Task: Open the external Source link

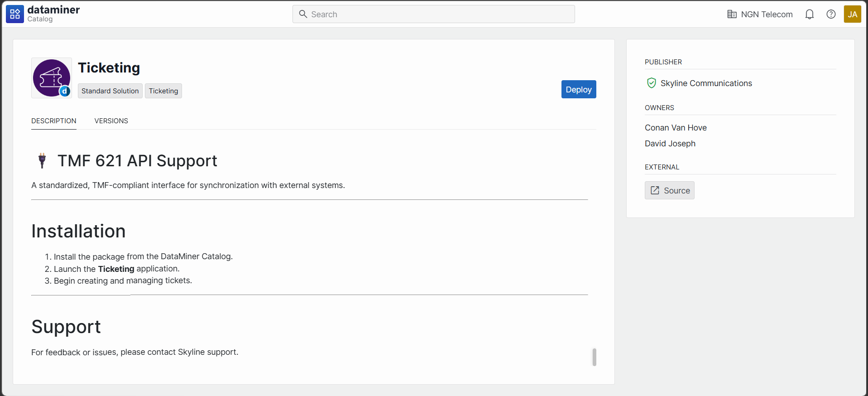Action: [669, 190]
